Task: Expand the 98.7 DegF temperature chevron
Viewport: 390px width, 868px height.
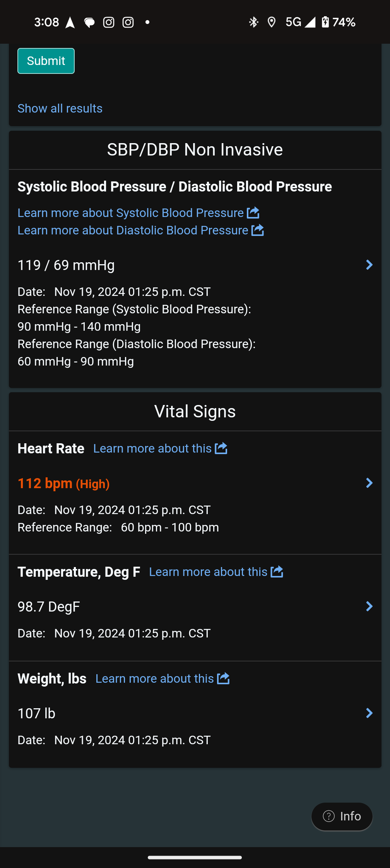Action: point(369,607)
